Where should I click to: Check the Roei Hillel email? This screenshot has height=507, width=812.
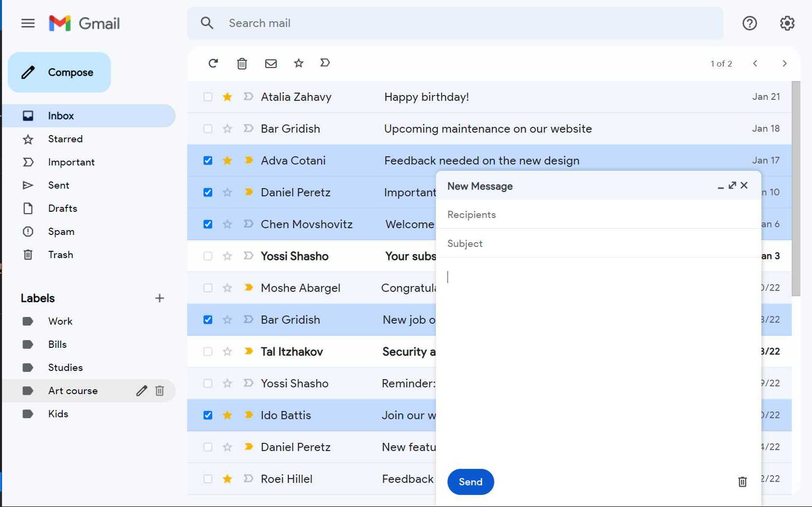click(208, 479)
